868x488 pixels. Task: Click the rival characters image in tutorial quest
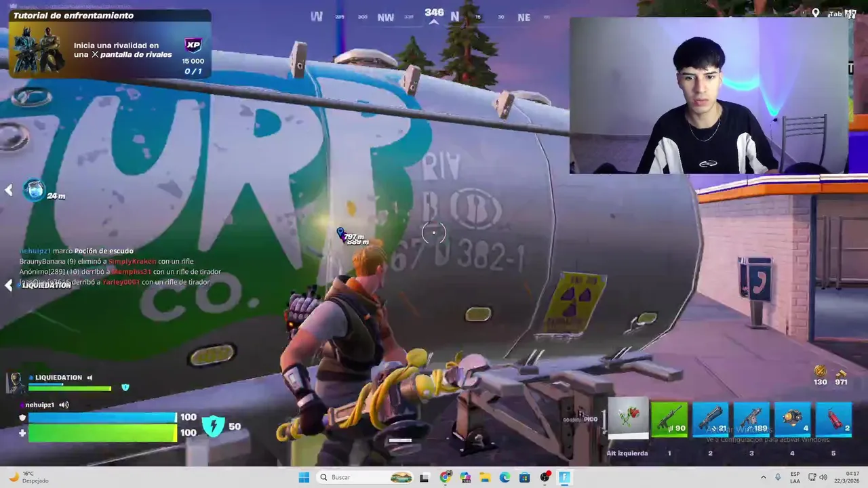pos(39,52)
